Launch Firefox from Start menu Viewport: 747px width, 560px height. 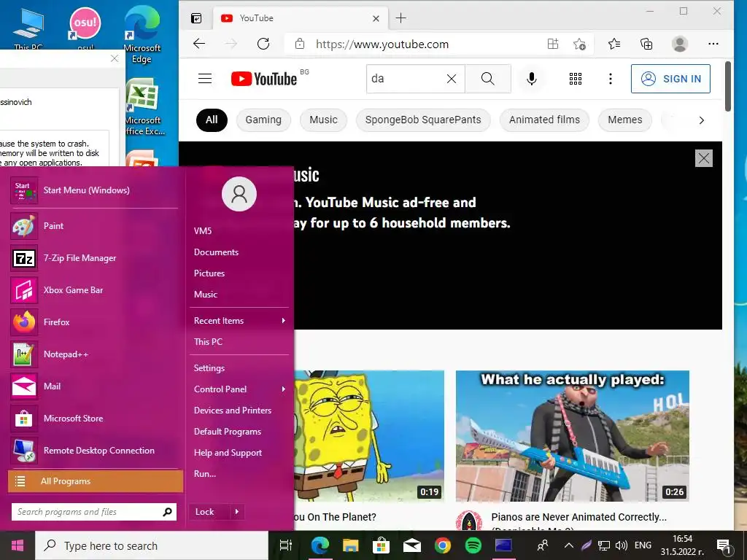tap(94, 322)
